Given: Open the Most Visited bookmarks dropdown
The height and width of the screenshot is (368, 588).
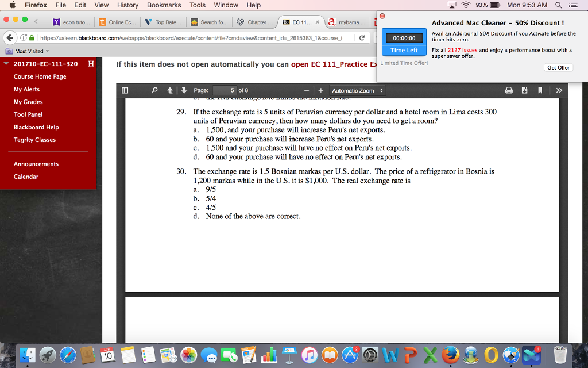Looking at the screenshot, I should click(28, 51).
